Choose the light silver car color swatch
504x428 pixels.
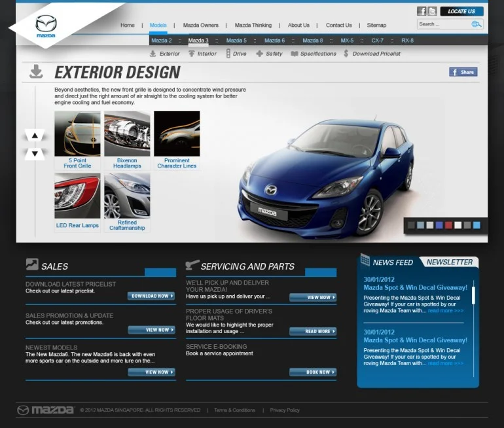[x=430, y=225]
